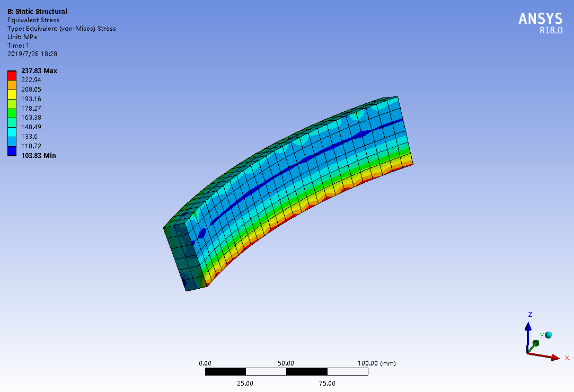Click the "75.00" ruler label
Image resolution: width=574 pixels, height=392 pixels.
(x=327, y=383)
